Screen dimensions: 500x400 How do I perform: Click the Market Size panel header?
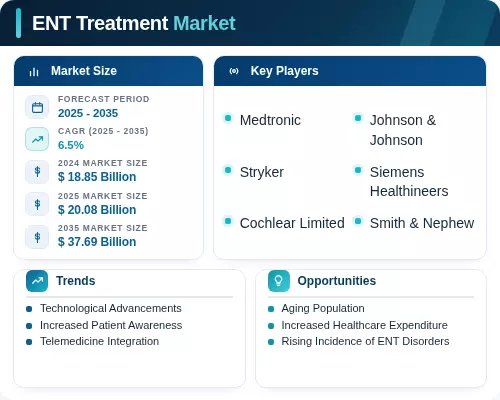pos(108,71)
